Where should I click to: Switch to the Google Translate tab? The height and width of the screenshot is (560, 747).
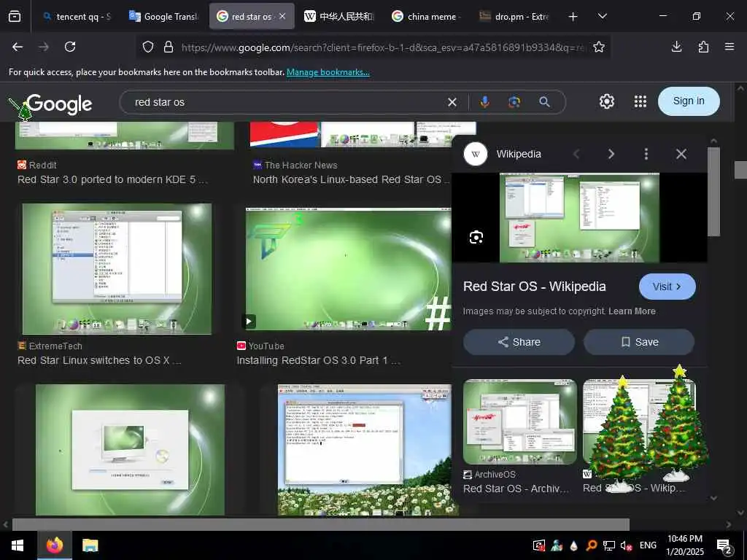[163, 17]
